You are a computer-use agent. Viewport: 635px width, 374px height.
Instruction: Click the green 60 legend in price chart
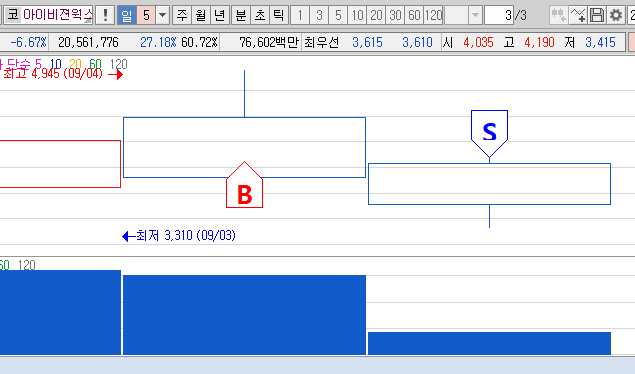(95, 64)
